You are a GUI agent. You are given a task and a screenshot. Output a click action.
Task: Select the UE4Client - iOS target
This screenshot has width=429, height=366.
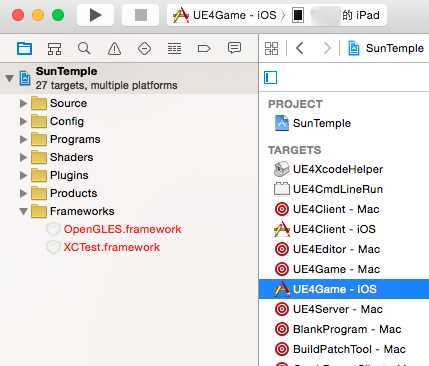[344, 229]
